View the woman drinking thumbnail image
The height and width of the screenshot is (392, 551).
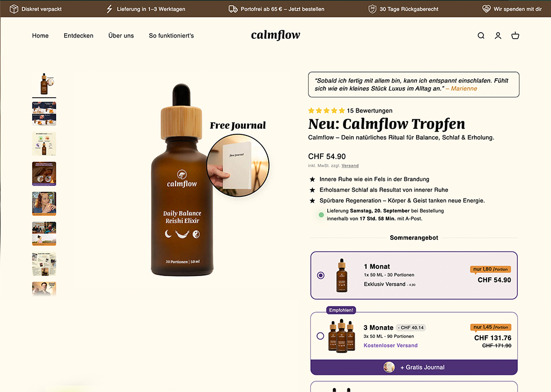tap(44, 204)
